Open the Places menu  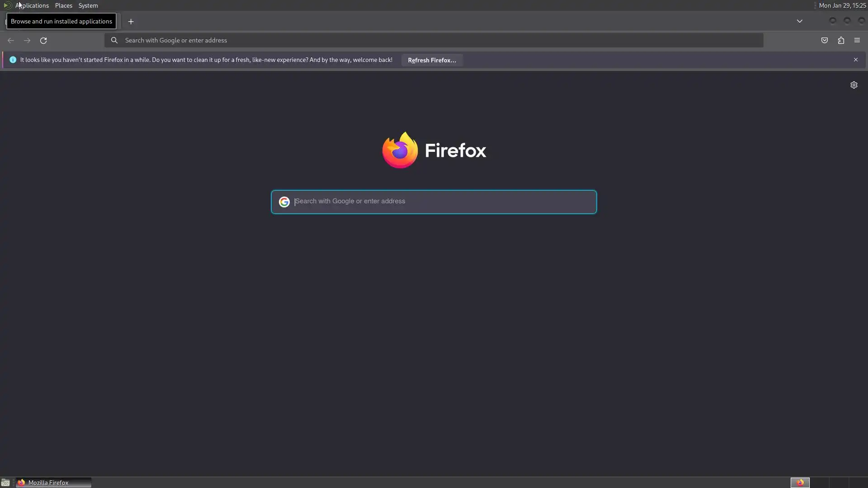click(63, 5)
